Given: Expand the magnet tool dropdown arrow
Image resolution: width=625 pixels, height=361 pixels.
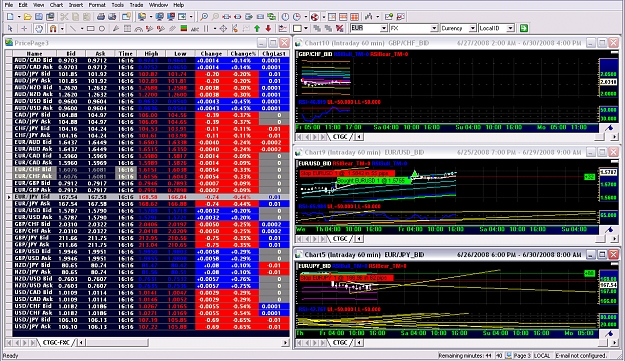Looking at the screenshot, I should pos(62,28).
